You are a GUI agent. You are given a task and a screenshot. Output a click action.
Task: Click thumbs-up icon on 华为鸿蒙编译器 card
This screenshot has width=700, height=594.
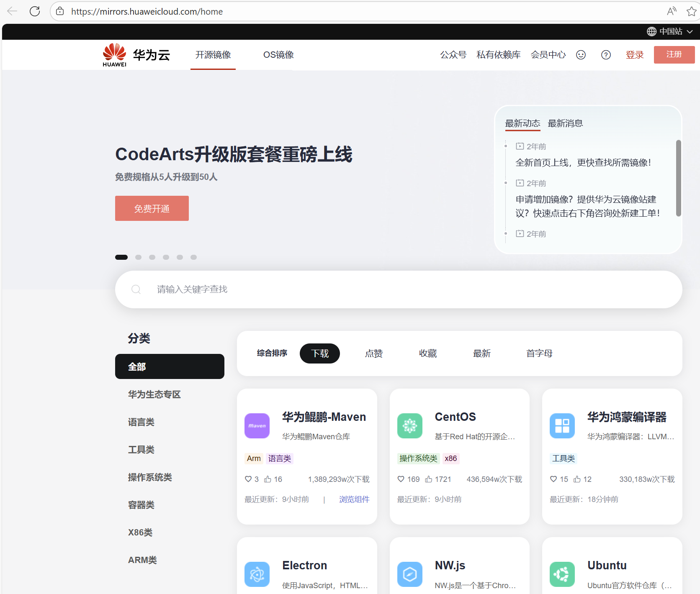click(577, 479)
